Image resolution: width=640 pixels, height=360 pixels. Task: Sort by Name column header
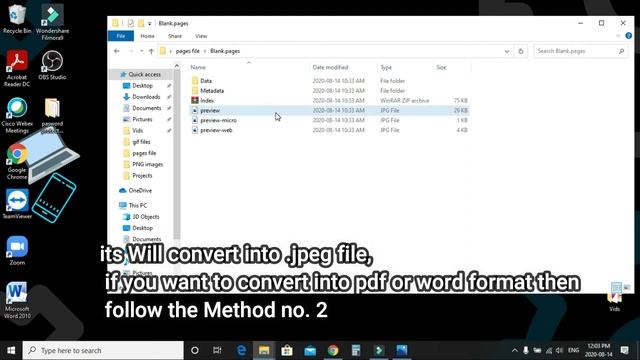tap(198, 67)
